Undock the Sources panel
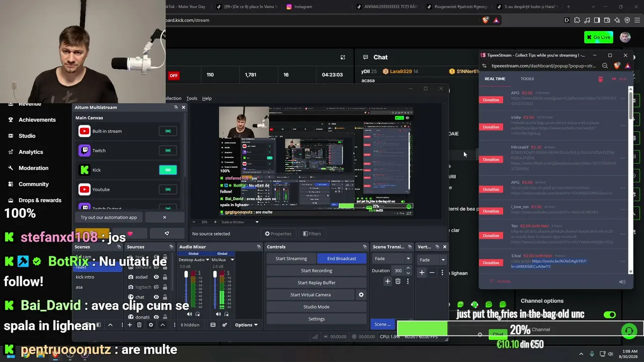Viewport: 644px width, 362px height. tap(171, 247)
